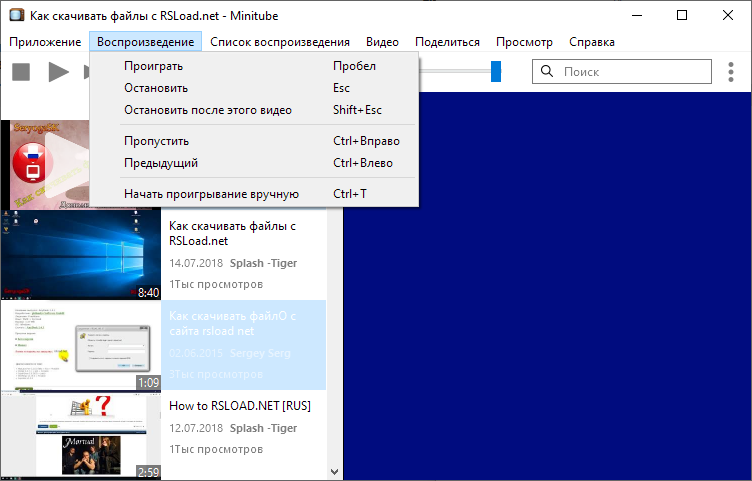Select Предыдущий menu entry
Screen dimensions: 752x481
(254, 163)
